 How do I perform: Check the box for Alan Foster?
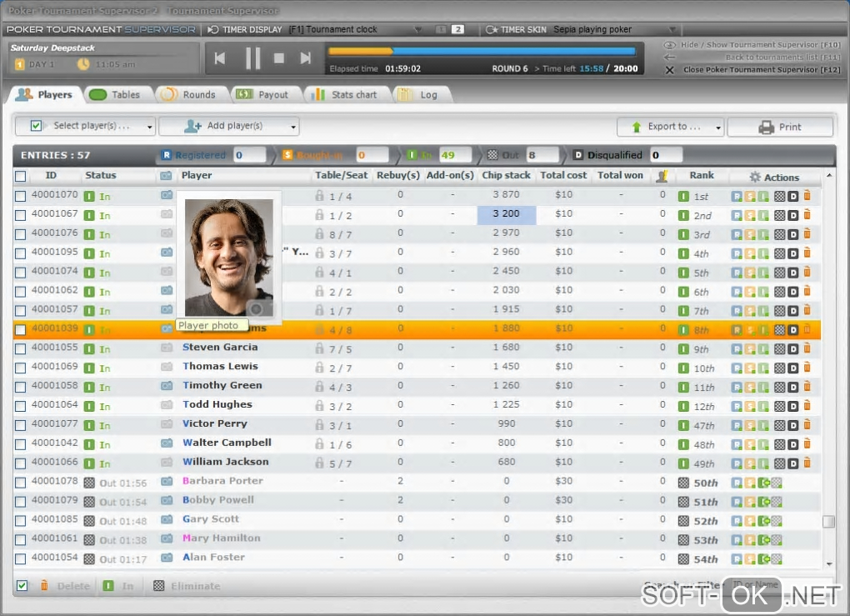pyautogui.click(x=20, y=559)
